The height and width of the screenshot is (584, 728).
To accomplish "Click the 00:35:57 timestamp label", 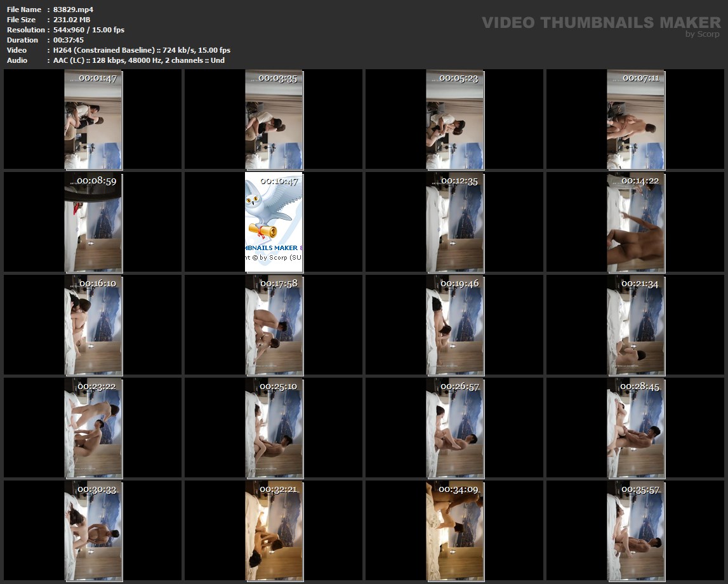I will point(640,489).
